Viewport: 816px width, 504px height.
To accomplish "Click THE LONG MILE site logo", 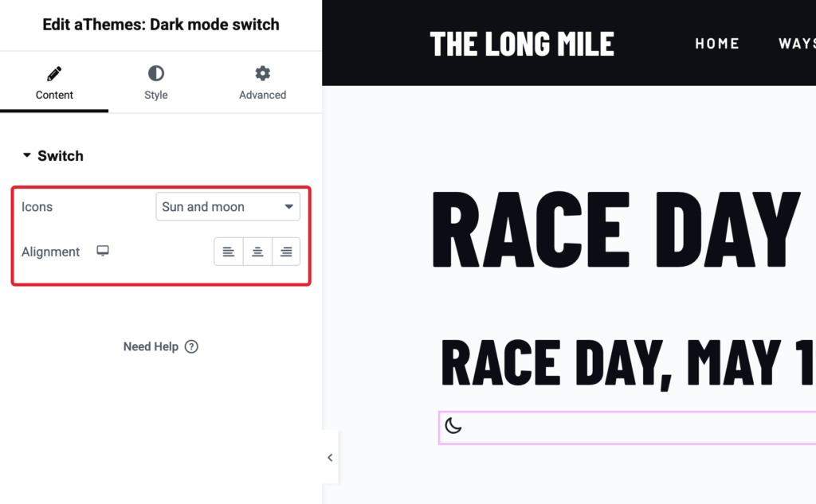I will pos(522,44).
